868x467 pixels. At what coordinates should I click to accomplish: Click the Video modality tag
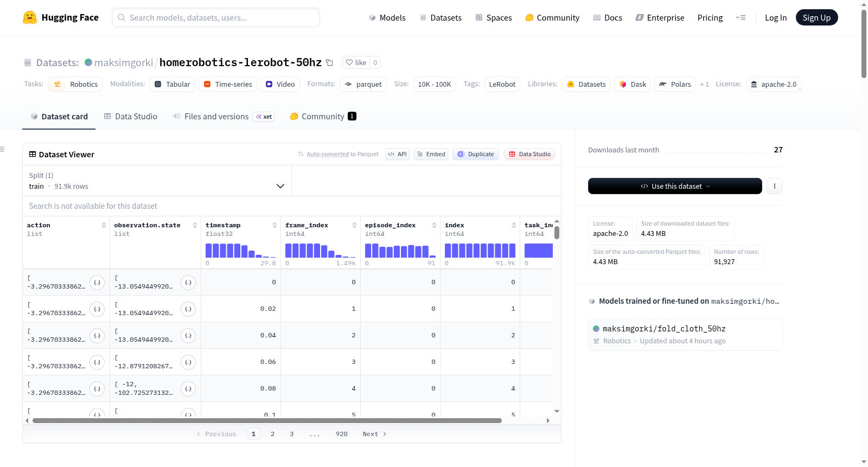(x=280, y=84)
